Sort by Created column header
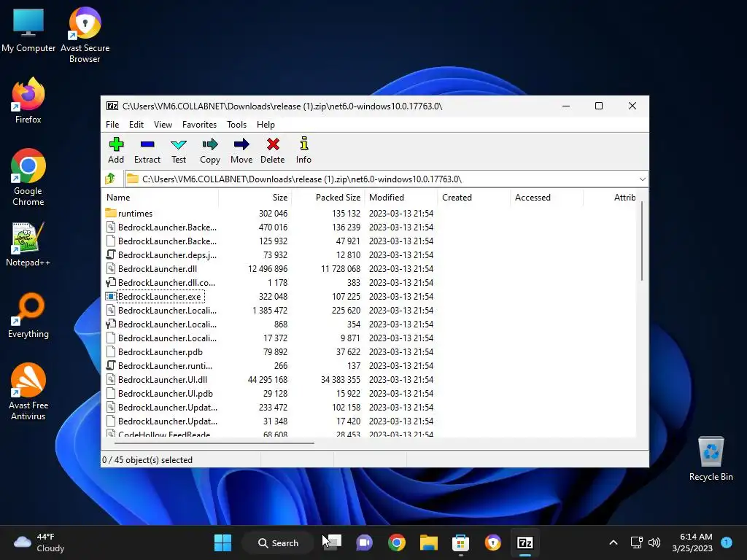The width and height of the screenshot is (747, 560). [473, 197]
